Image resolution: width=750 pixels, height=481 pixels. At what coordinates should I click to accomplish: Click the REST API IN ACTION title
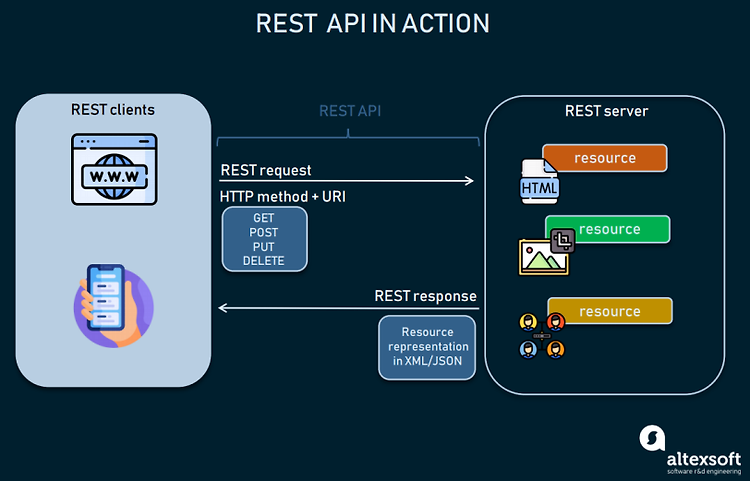tap(373, 23)
